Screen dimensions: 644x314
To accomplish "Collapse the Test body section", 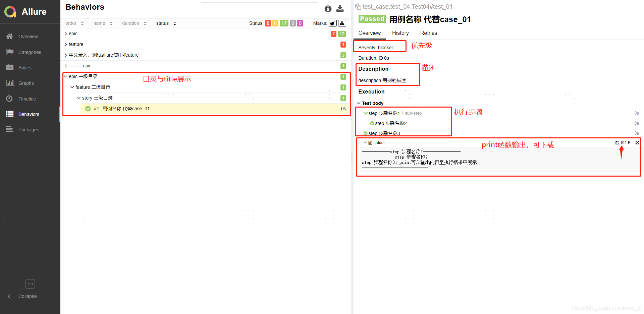I will [370, 103].
